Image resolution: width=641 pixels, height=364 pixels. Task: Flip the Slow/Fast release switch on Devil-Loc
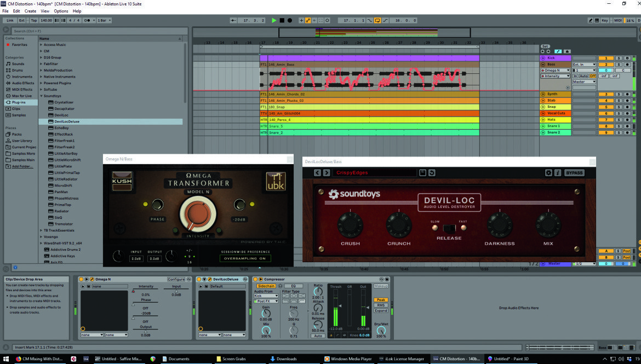tap(449, 228)
